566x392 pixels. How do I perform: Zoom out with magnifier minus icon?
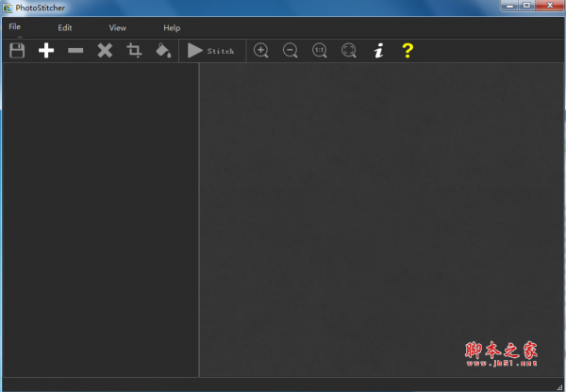click(x=291, y=51)
